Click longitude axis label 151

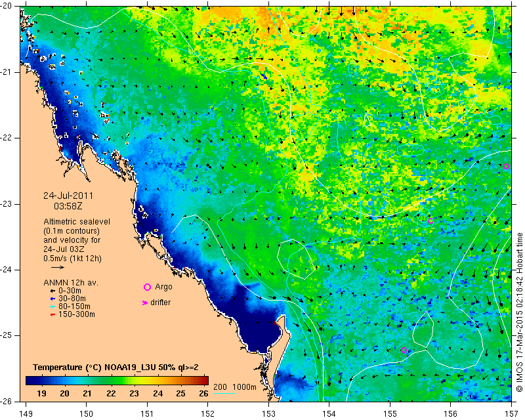point(147,414)
